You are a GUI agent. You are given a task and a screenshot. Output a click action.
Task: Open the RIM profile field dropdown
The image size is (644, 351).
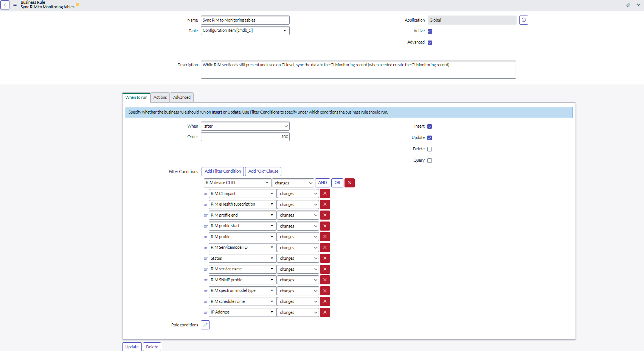pos(242,237)
